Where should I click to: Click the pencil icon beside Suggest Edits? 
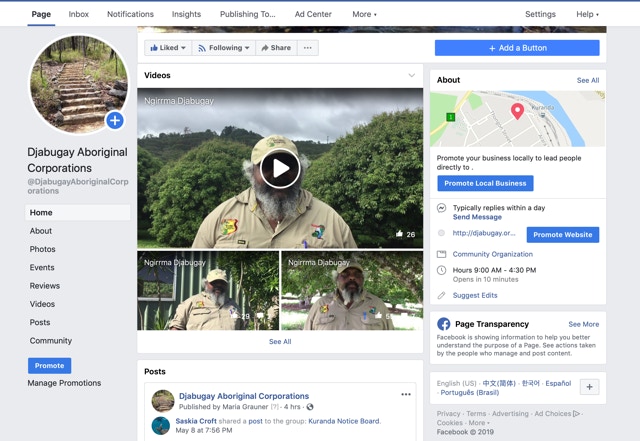(441, 295)
